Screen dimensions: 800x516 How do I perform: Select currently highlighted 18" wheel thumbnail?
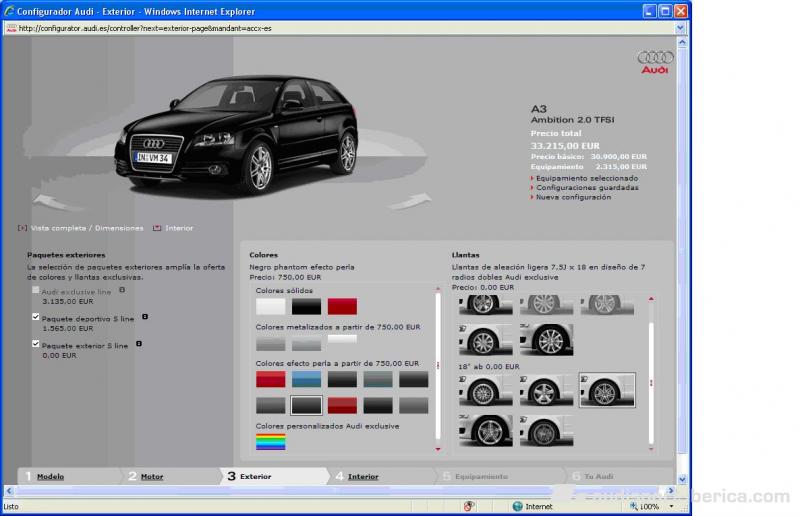point(607,390)
